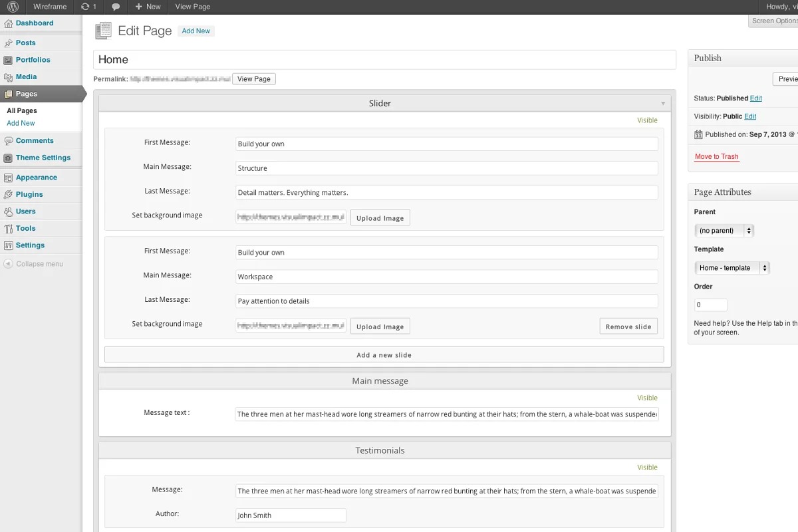This screenshot has height=532, width=798.
Task: Open the New menu in admin bar
Action: [x=148, y=7]
